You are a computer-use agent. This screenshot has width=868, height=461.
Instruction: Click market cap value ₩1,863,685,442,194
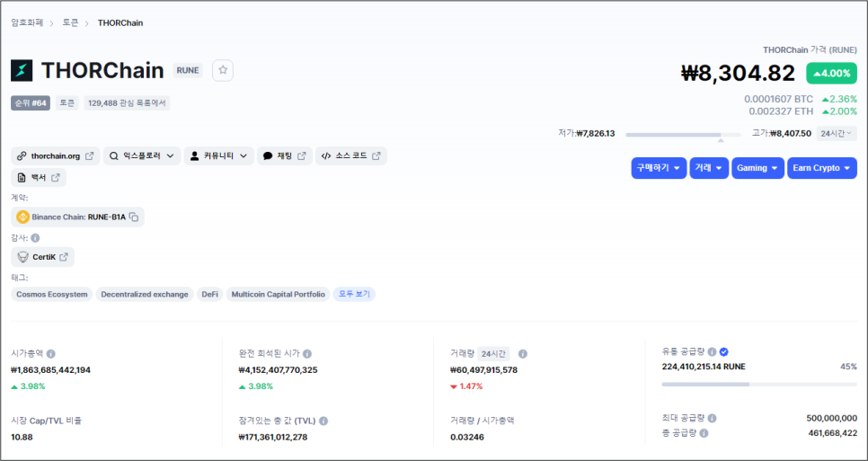click(x=51, y=370)
